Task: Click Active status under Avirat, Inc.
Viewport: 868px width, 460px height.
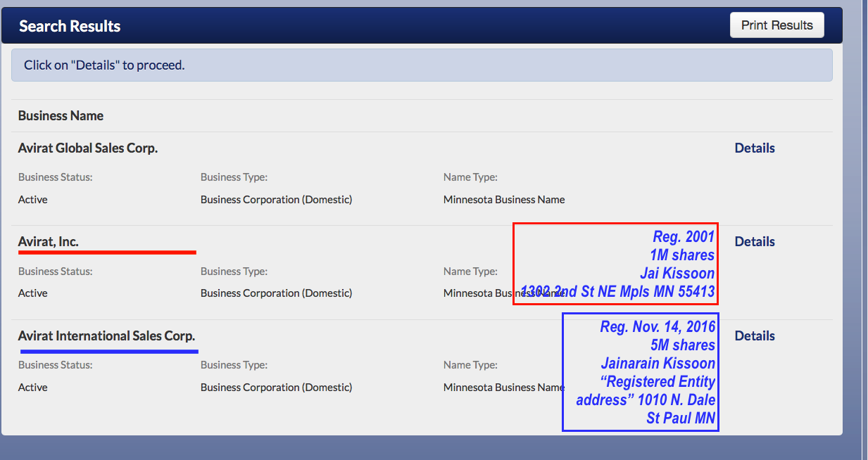Action: [33, 293]
